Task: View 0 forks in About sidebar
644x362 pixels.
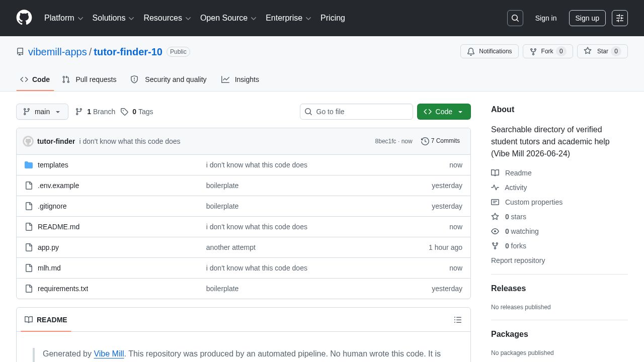Action: pos(509,246)
